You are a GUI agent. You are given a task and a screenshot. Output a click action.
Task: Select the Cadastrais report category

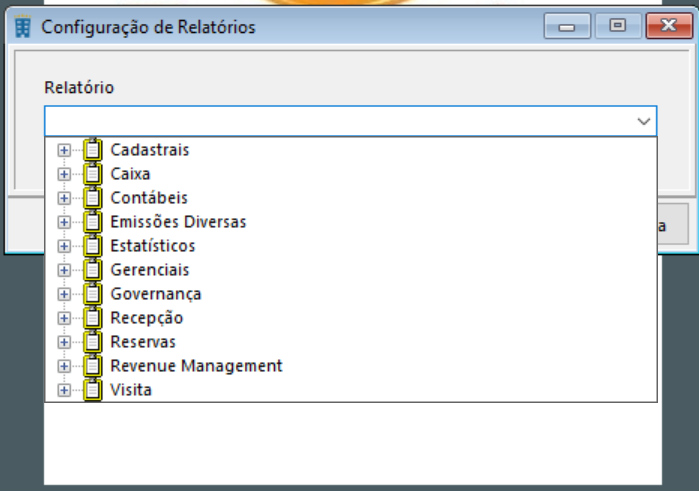pos(150,150)
